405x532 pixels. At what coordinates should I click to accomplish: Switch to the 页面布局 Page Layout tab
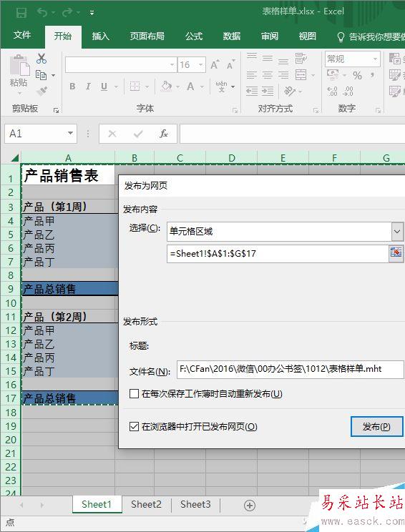[147, 36]
